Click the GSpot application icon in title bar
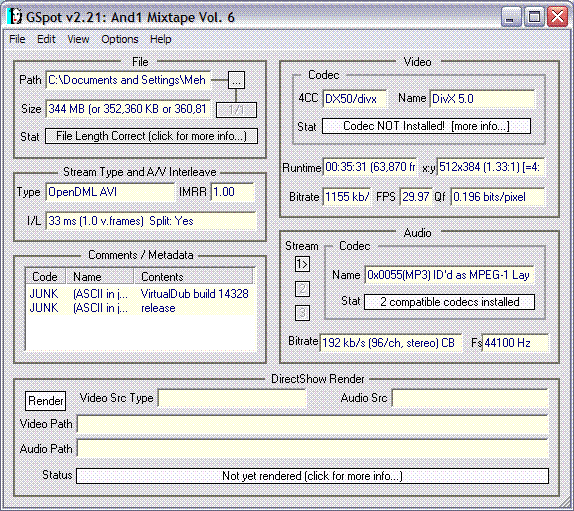Viewport: 574px width, 511px height. tap(15, 16)
